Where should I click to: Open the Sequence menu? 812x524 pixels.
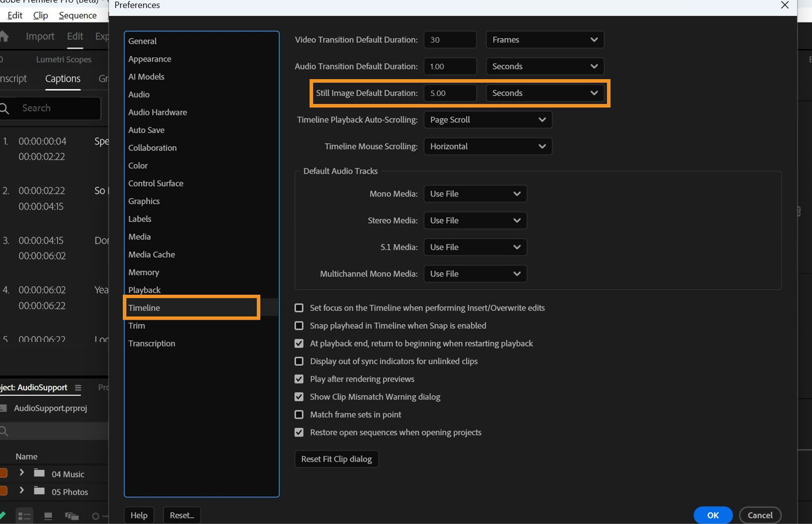tap(77, 15)
